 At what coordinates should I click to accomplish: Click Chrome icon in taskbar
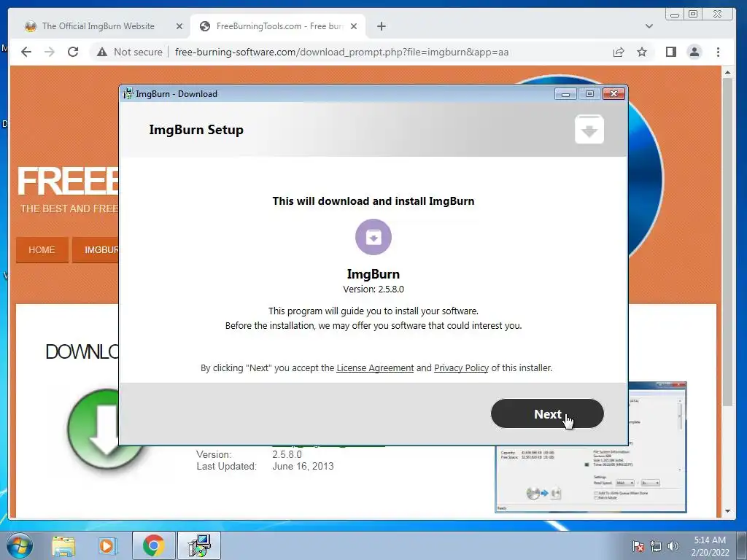[x=153, y=545]
